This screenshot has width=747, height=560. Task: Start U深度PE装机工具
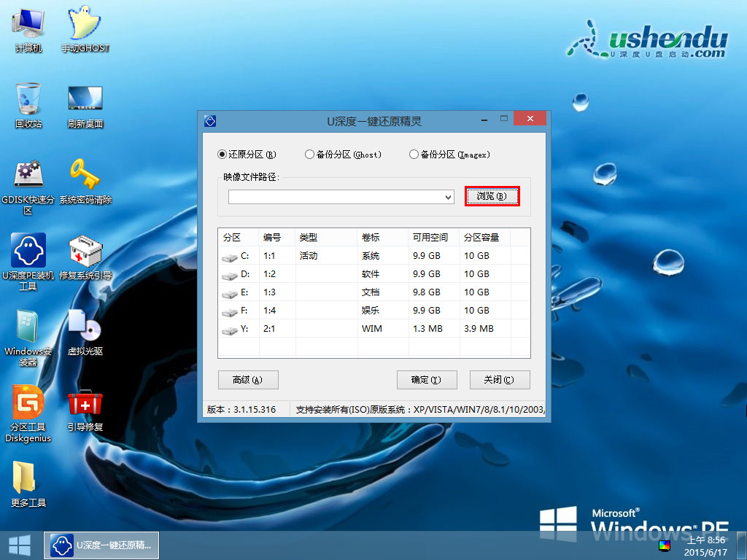click(27, 252)
